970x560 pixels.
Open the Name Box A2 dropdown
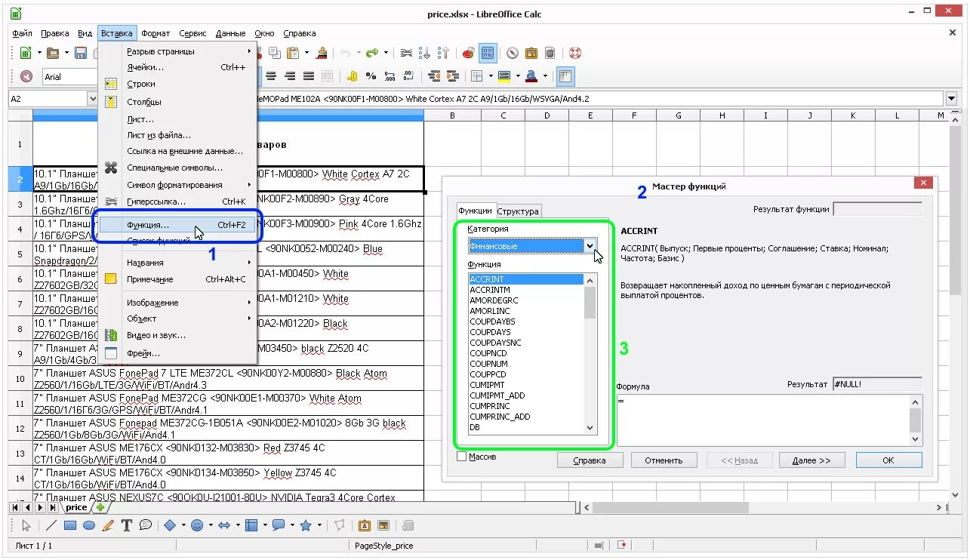(93, 99)
